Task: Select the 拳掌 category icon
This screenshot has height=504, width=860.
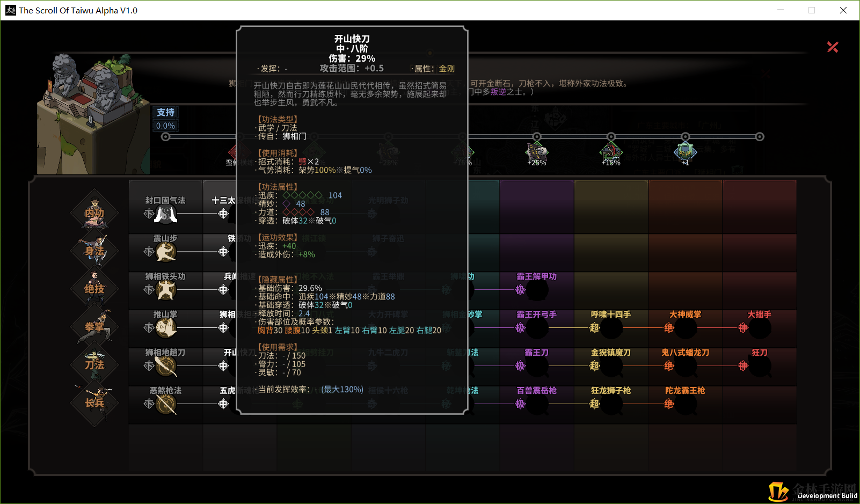Action: pos(94,327)
